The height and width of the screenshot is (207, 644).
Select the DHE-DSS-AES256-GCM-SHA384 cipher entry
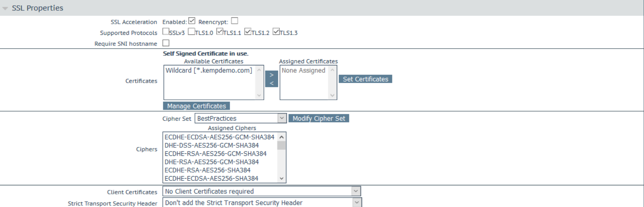[x=212, y=145]
